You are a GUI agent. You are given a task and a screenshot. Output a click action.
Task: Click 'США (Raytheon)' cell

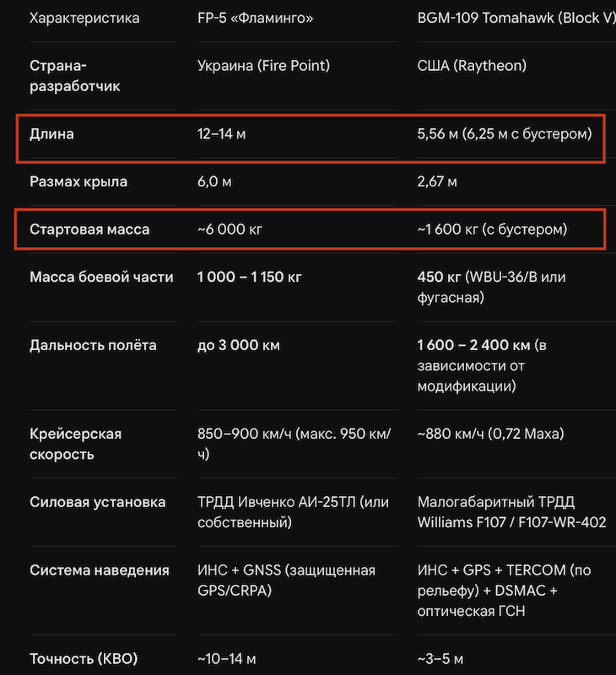472,66
